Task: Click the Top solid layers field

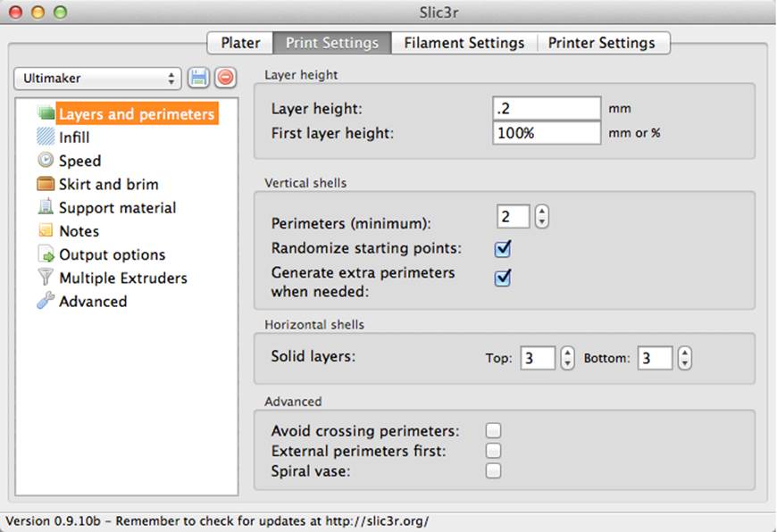Action: 538,358
